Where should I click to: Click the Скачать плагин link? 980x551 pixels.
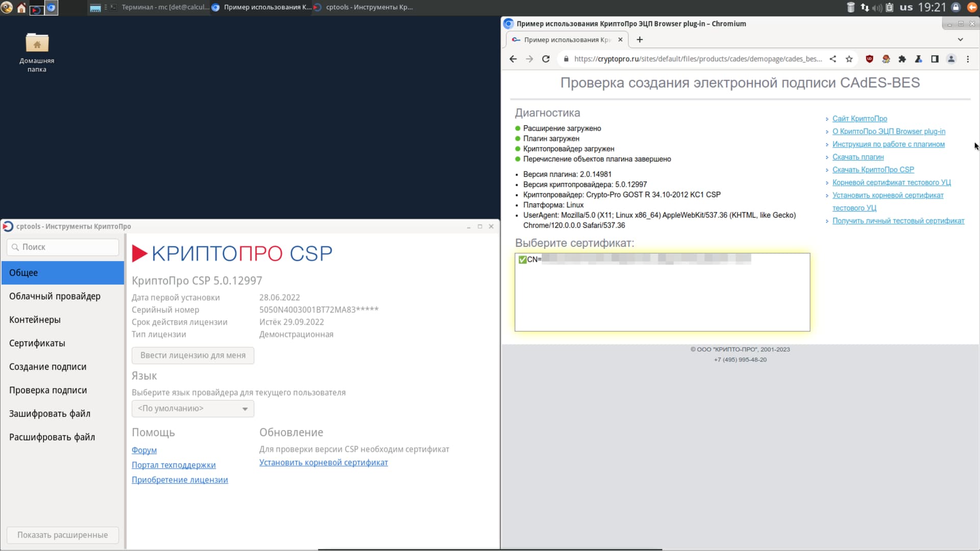pyautogui.click(x=858, y=157)
